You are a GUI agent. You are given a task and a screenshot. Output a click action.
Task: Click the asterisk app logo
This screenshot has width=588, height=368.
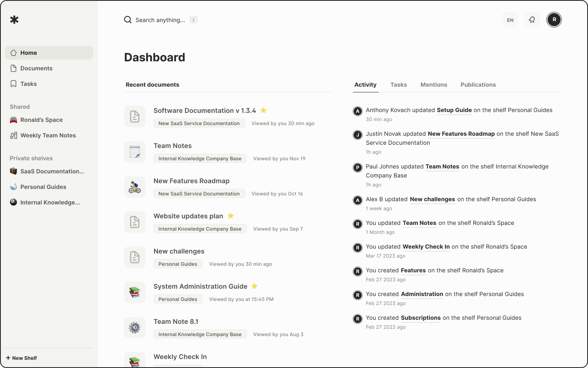(x=14, y=19)
